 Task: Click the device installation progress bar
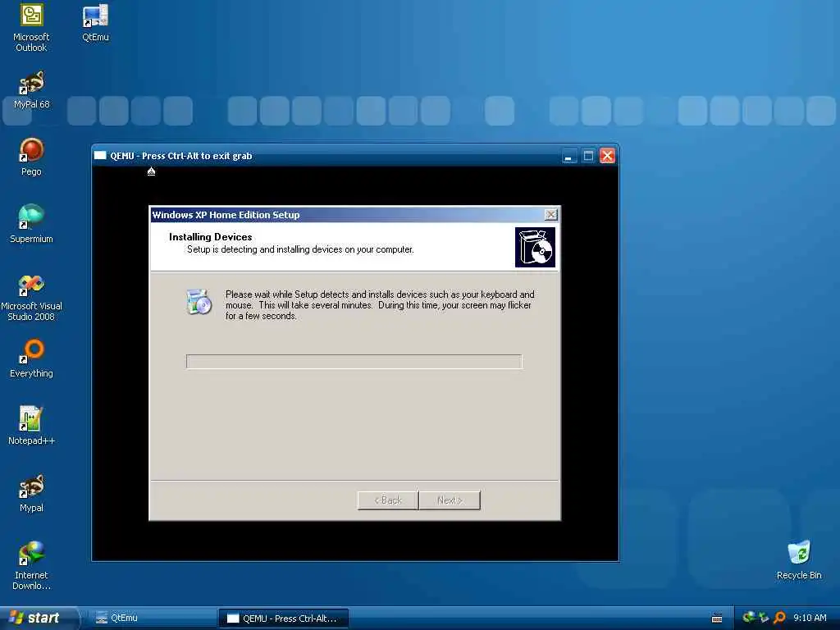tap(354, 362)
